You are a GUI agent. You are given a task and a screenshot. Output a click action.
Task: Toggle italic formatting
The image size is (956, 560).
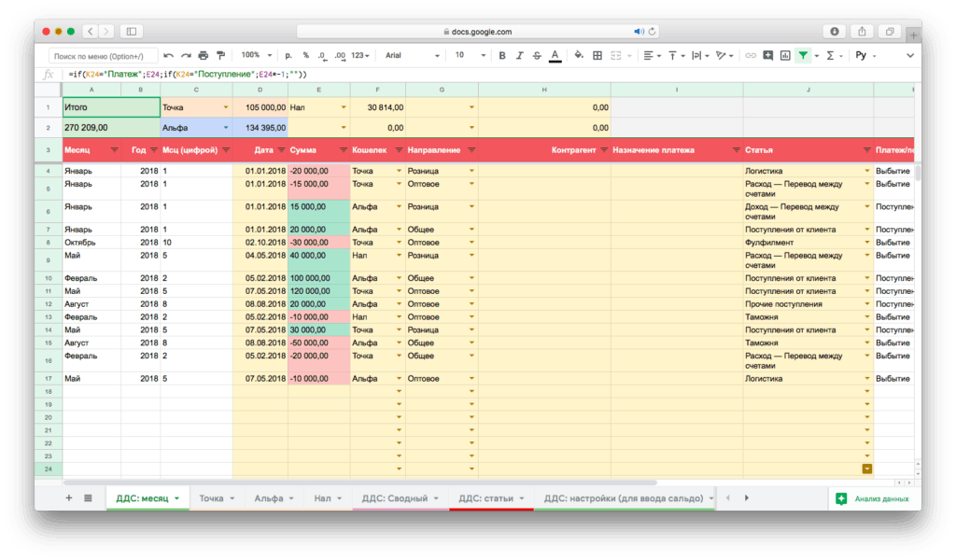click(519, 56)
